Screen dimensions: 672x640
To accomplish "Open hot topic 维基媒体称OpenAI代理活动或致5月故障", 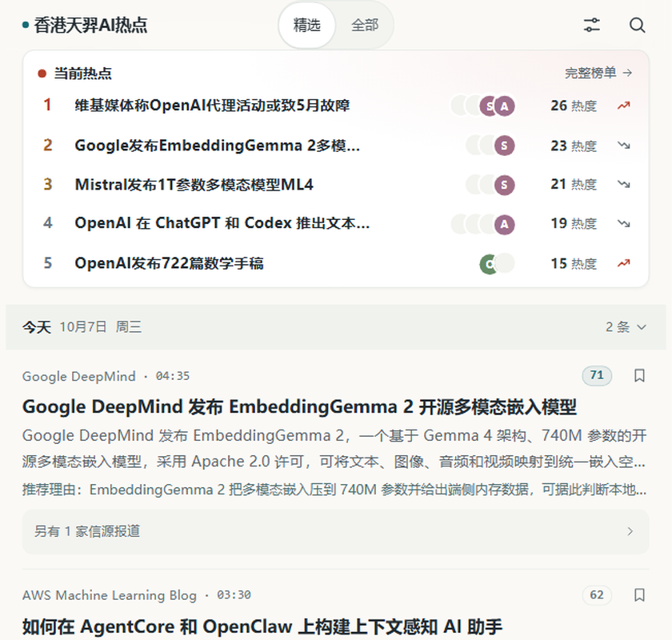I will [x=212, y=106].
